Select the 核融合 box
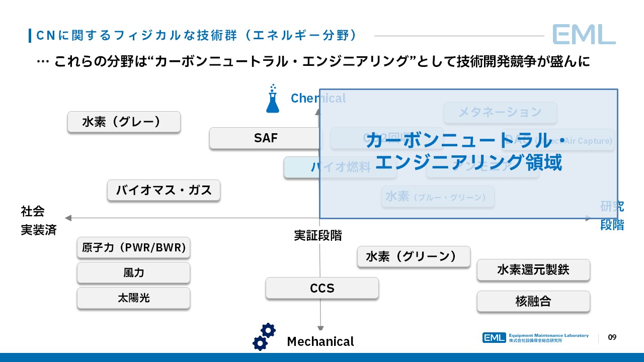The height and width of the screenshot is (362, 644). coord(533,302)
